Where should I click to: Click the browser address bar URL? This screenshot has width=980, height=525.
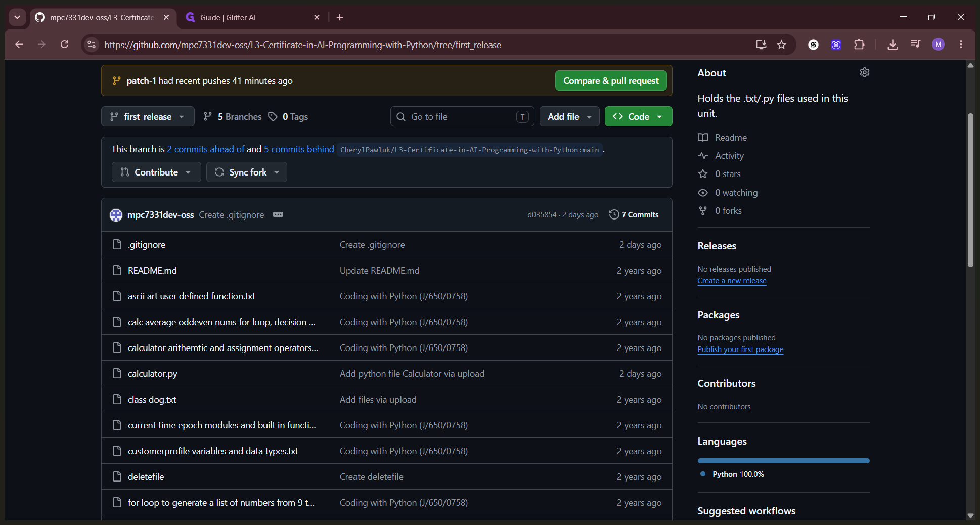(x=302, y=45)
